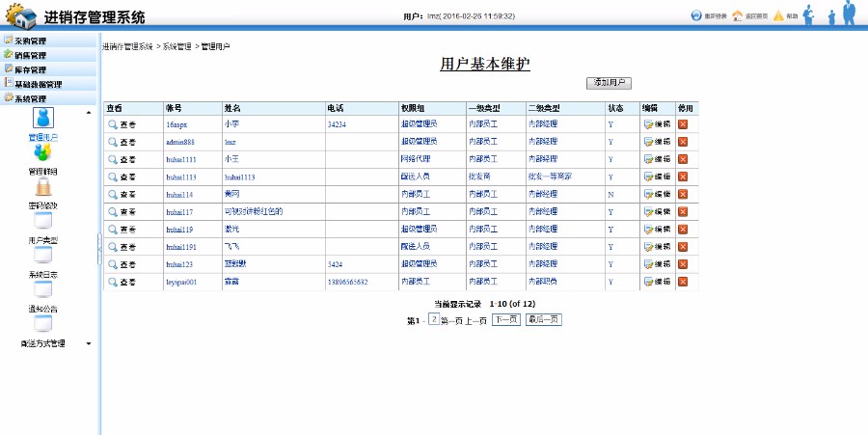The width and height of the screenshot is (868, 435).
Task: Expand 基础数据管理 menu section
Action: [x=49, y=84]
